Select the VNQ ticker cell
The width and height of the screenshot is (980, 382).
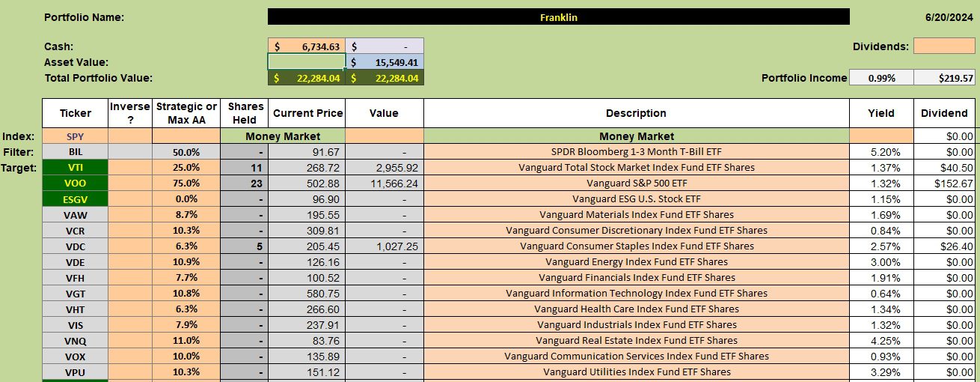coord(75,341)
